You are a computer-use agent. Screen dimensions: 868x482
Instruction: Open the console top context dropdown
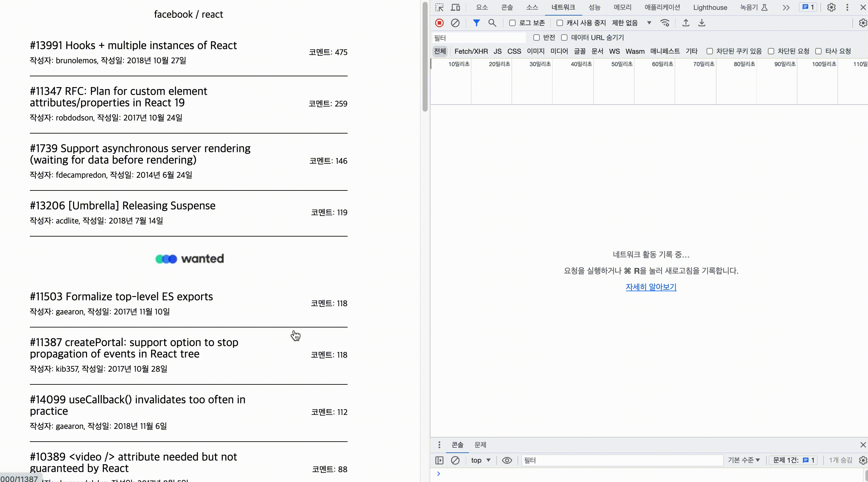tap(480, 460)
